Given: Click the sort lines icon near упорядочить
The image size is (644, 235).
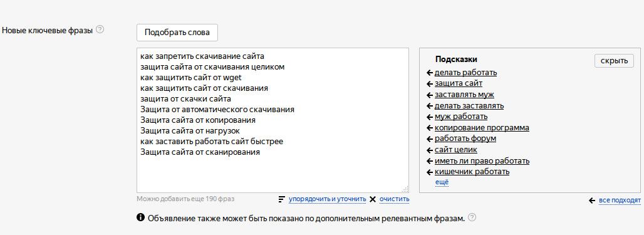Looking at the screenshot, I should (x=282, y=199).
